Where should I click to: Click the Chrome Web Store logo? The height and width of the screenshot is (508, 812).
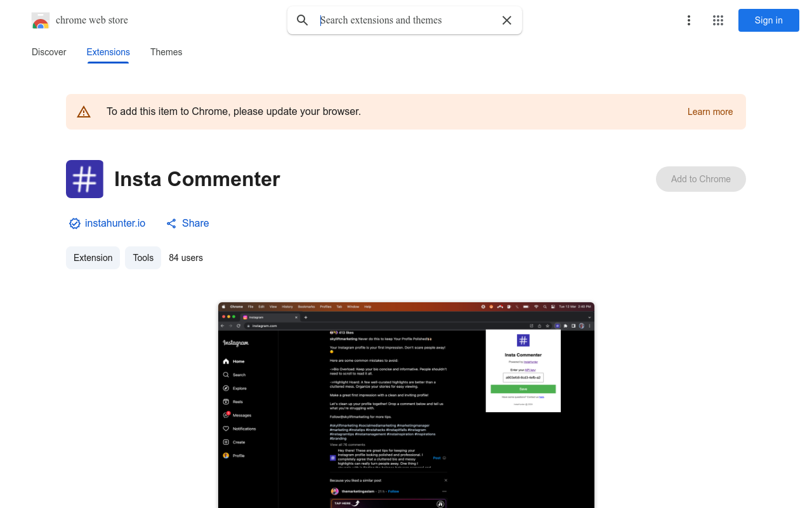click(41, 20)
